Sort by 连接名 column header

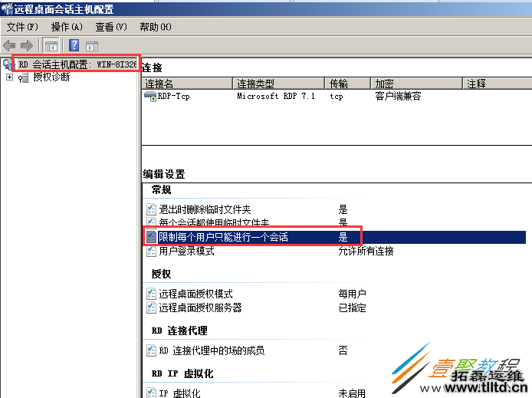[x=187, y=84]
